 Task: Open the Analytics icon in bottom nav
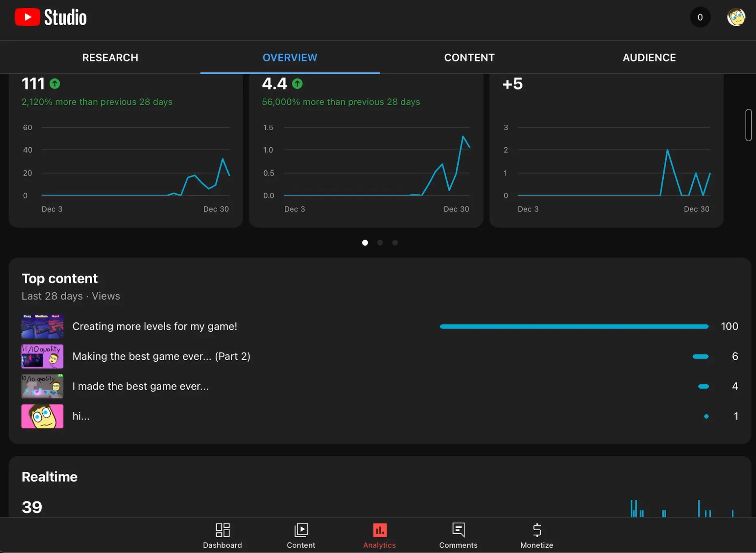[379, 535]
